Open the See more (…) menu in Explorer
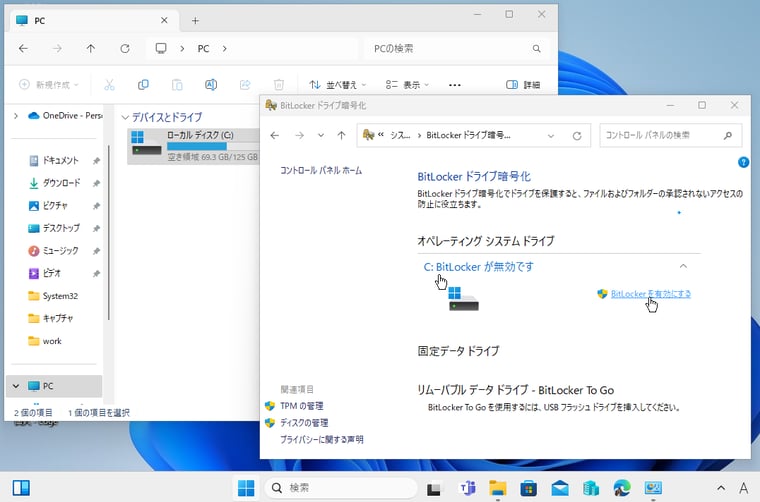This screenshot has height=502, width=760. click(455, 85)
